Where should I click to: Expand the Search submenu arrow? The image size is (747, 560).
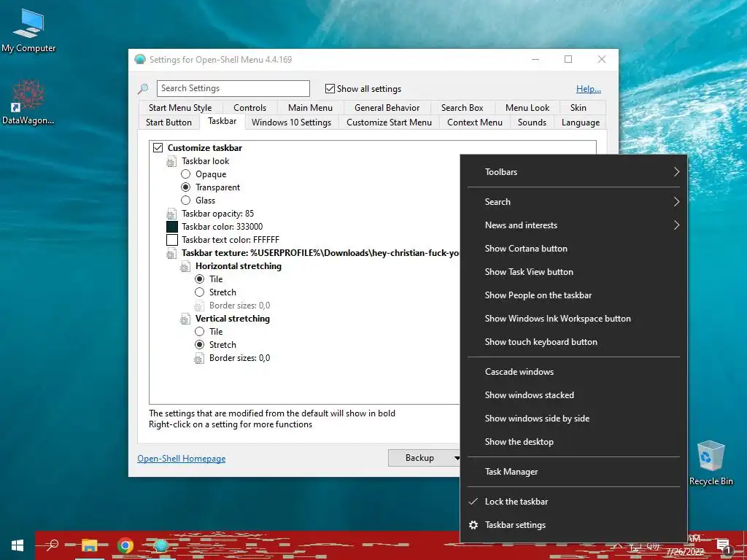coord(676,202)
